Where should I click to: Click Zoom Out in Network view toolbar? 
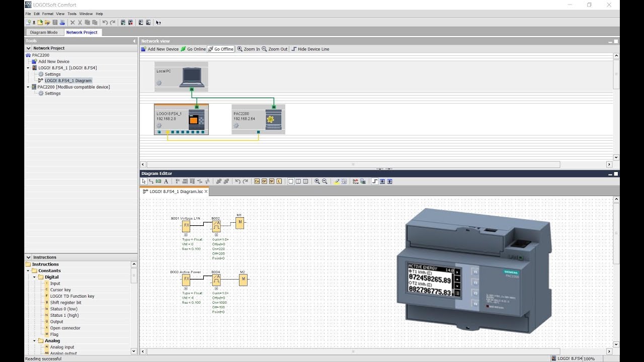275,49
